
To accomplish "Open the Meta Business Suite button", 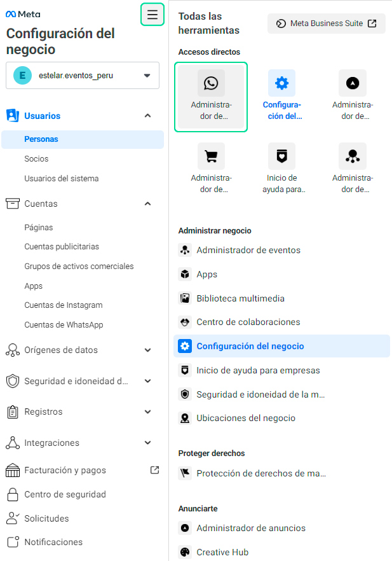I will coord(327,24).
